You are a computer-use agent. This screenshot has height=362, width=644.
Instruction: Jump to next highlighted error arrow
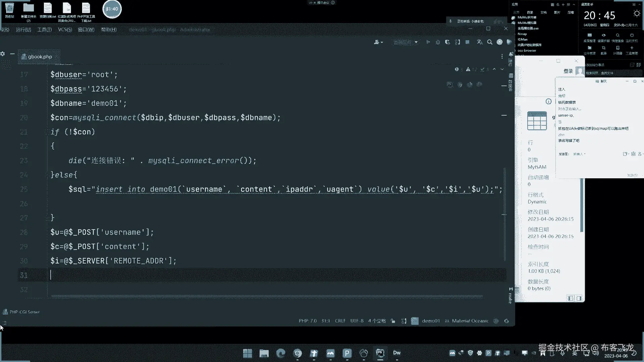tap(502, 69)
